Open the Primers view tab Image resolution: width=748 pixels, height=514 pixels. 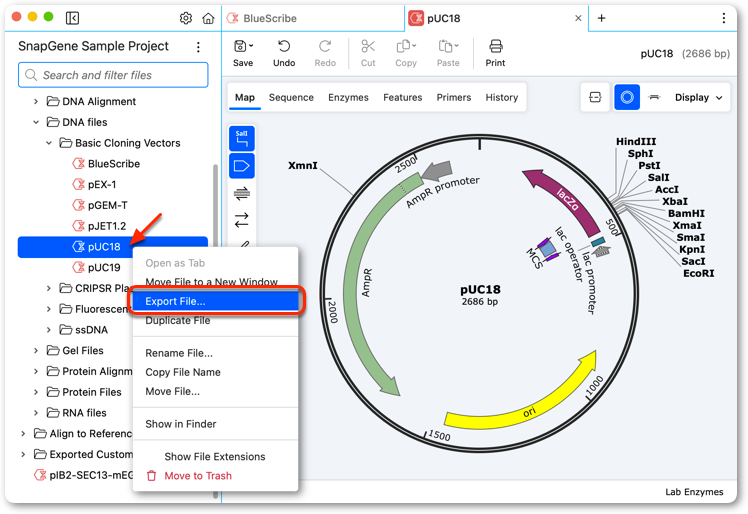click(x=454, y=97)
